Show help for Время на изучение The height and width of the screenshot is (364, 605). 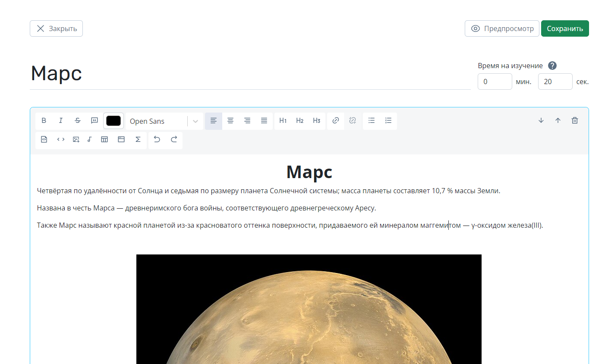552,66
